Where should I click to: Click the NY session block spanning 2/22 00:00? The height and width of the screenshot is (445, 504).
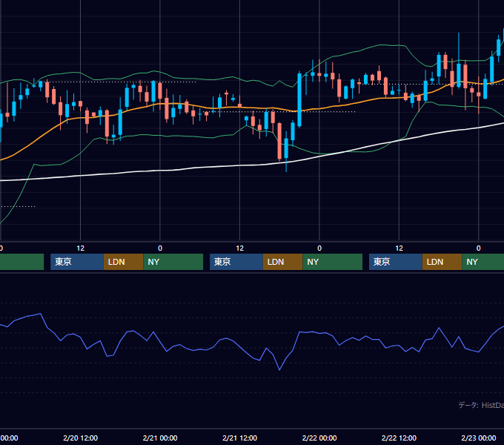[x=332, y=262]
